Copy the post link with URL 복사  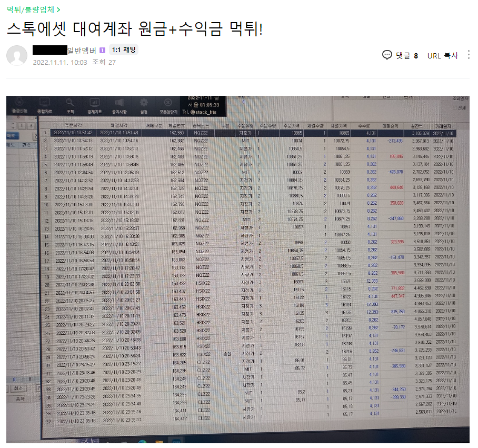[443, 55]
